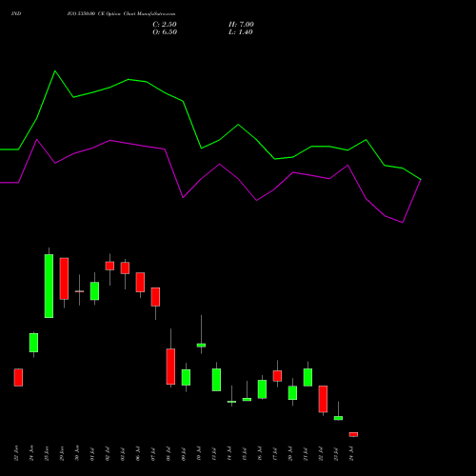Select the 22 Jun date label

tap(16, 453)
